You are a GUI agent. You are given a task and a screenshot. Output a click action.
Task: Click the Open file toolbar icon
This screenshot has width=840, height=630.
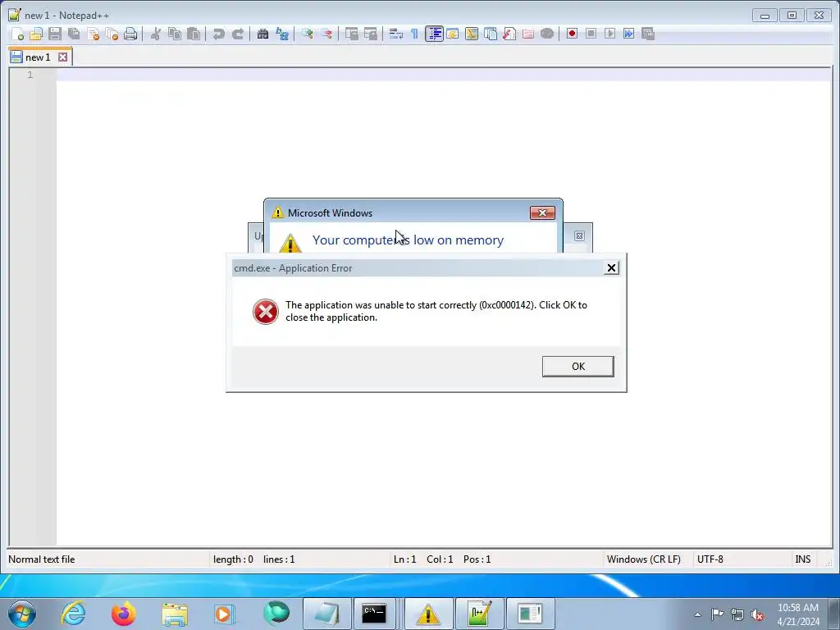tap(36, 34)
